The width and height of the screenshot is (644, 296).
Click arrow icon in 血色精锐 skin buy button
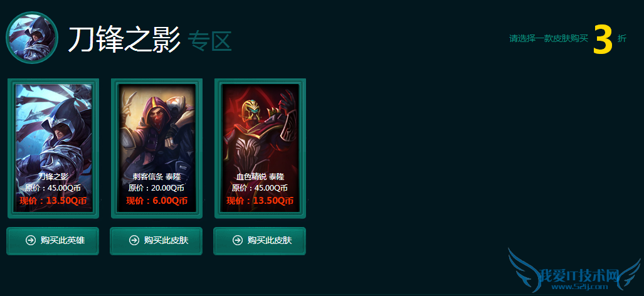238,240
